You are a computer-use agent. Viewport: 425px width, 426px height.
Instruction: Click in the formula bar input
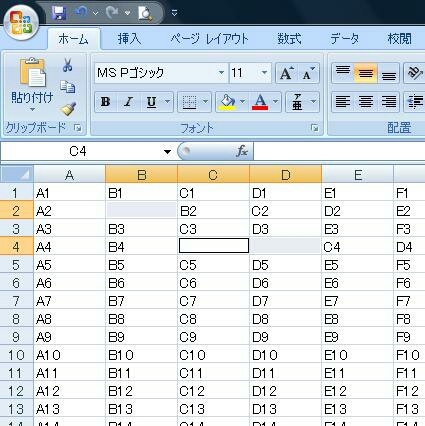pyautogui.click(x=339, y=152)
